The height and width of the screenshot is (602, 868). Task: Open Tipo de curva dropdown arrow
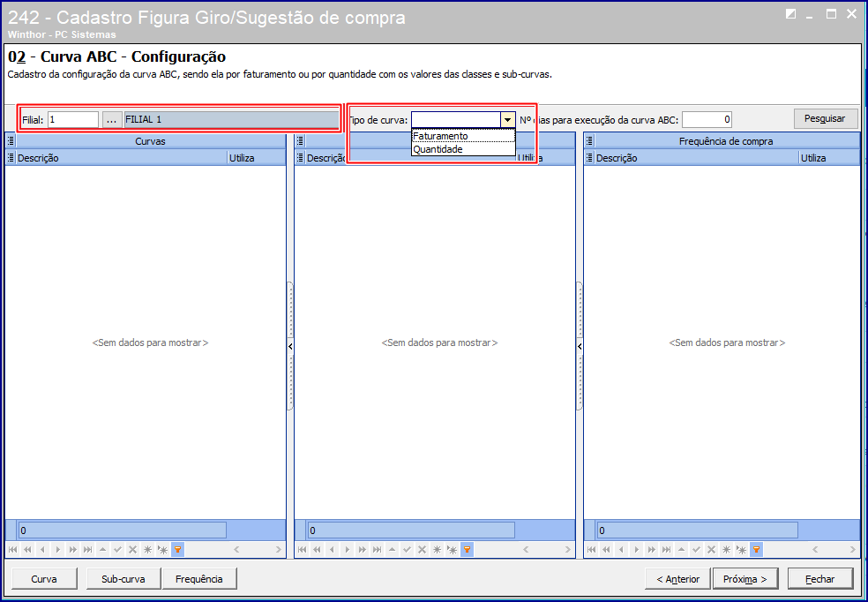(507, 120)
